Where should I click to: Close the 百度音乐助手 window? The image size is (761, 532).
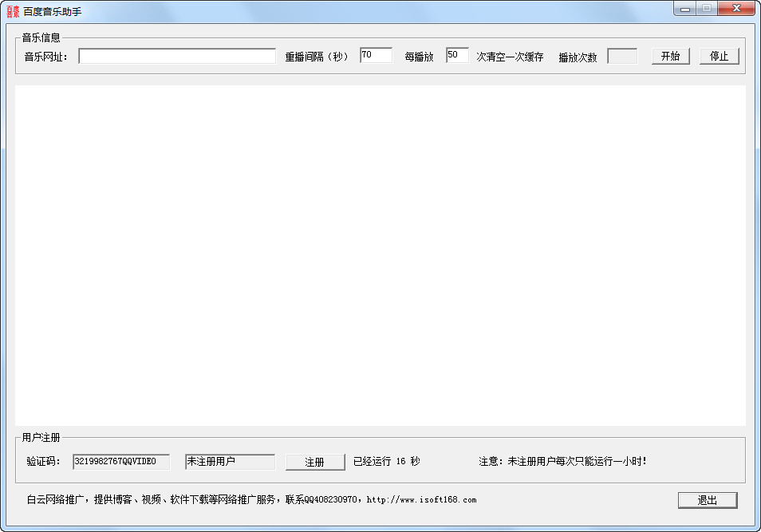coord(736,8)
